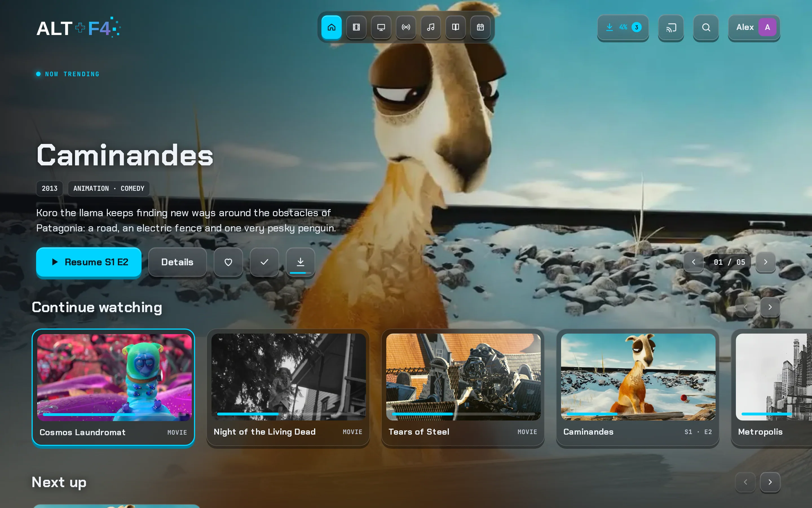Click Next up row left arrow
The width and height of the screenshot is (812, 508).
tap(745, 482)
